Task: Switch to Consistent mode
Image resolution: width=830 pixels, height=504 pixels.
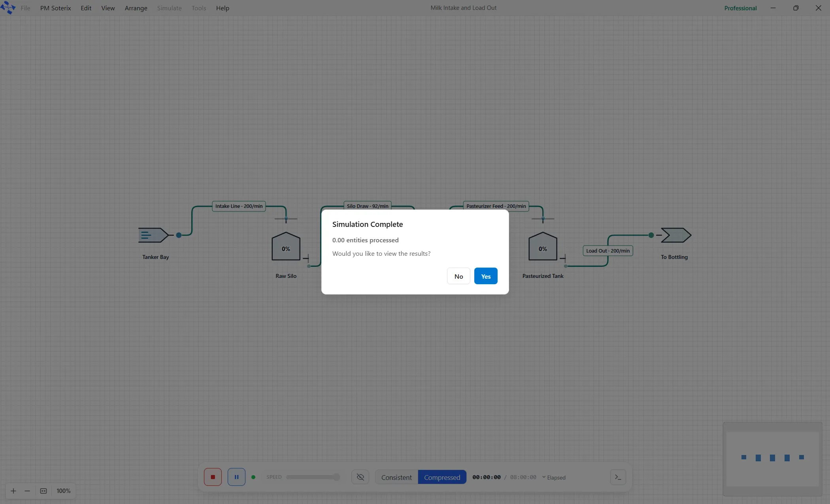Action: click(396, 477)
